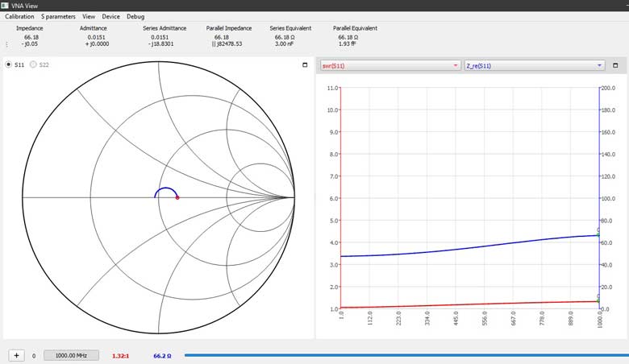
Task: Click the 66.2 Ω marker readout
Action: pyautogui.click(x=162, y=356)
